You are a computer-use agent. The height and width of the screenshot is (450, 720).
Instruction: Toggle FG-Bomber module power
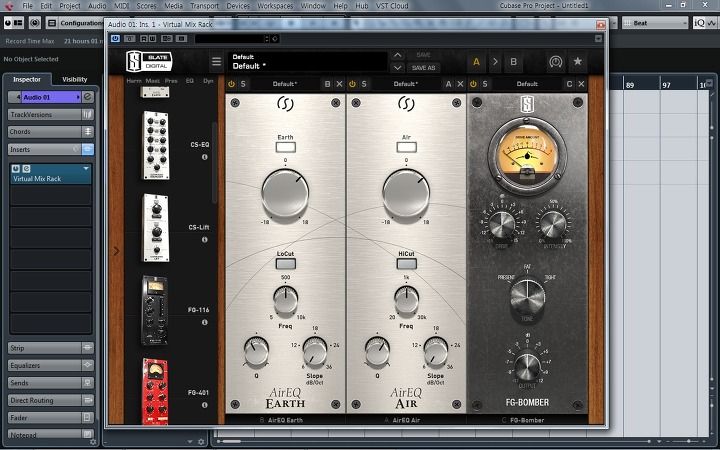coord(473,84)
